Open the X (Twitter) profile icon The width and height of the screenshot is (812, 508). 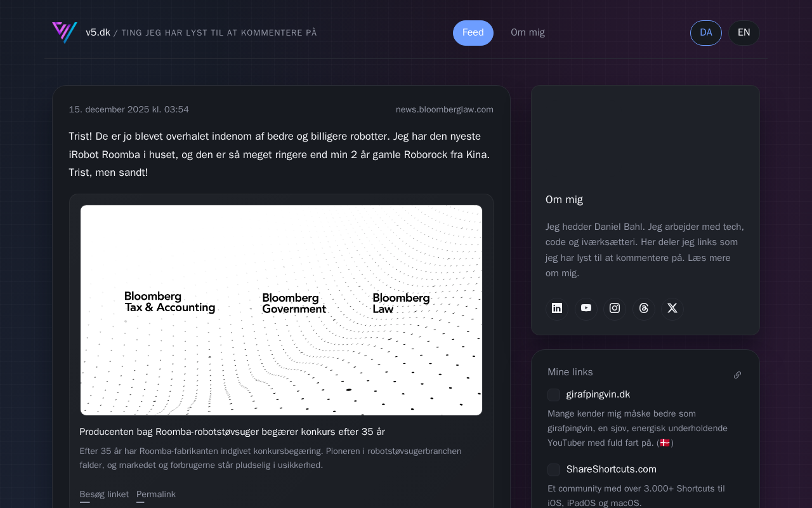click(672, 309)
